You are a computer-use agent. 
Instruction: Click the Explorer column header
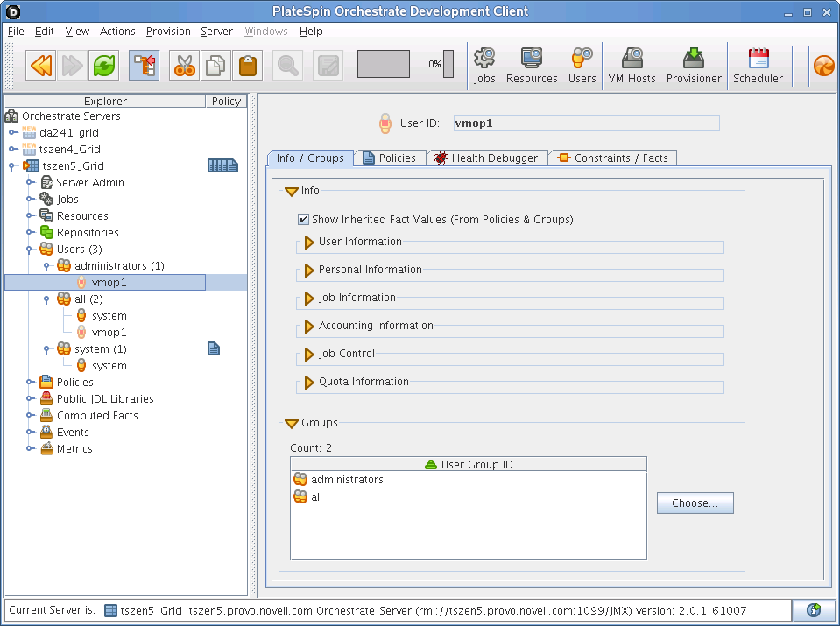(105, 101)
